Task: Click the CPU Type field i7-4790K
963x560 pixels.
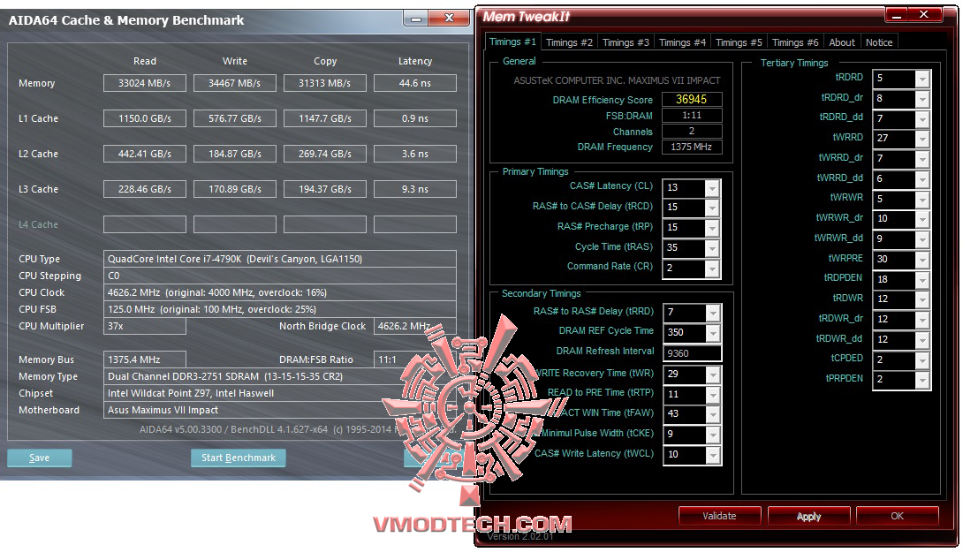Action: click(280, 259)
